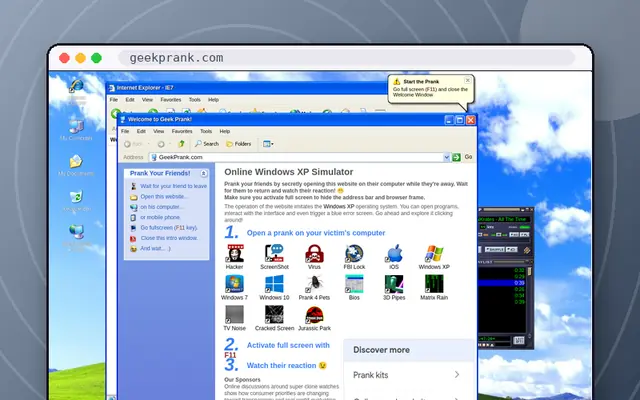The height and width of the screenshot is (400, 640).
Task: Open View menu in Welcome window
Action: point(159,131)
